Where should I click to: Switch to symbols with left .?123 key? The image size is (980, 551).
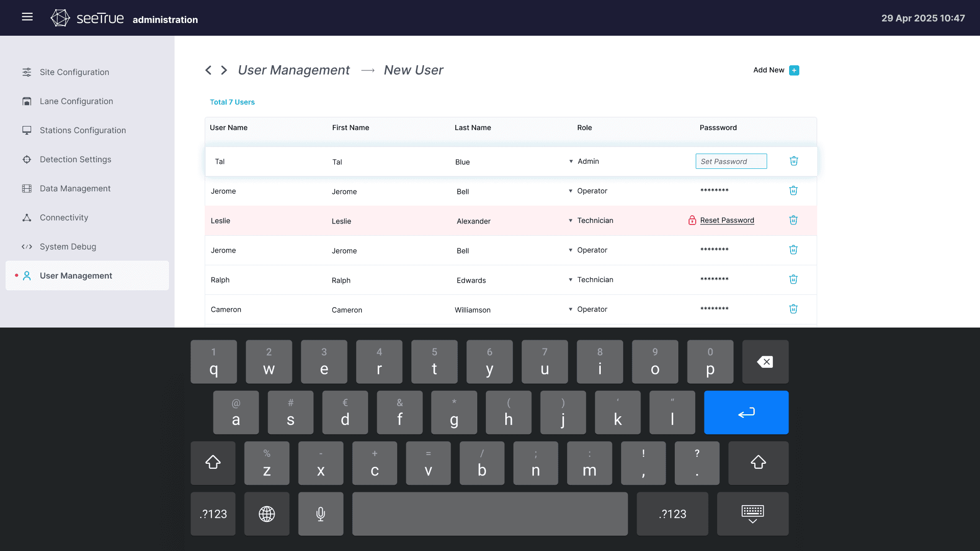(213, 514)
